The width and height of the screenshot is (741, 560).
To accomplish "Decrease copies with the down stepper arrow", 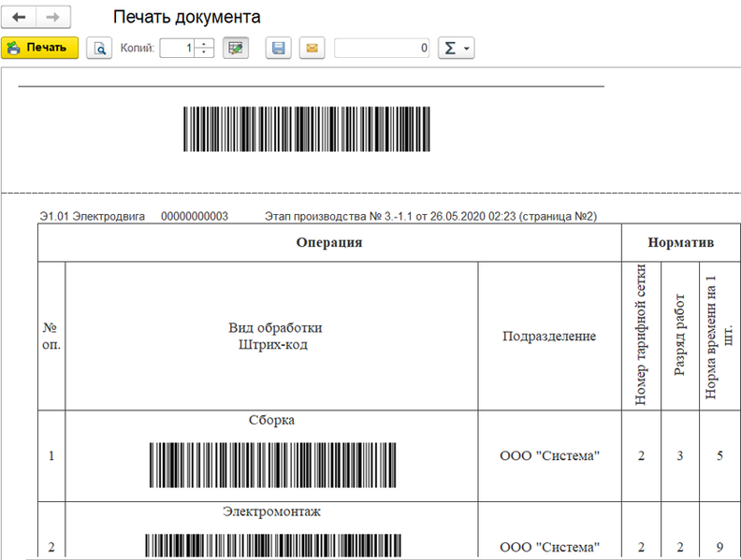I will (205, 52).
